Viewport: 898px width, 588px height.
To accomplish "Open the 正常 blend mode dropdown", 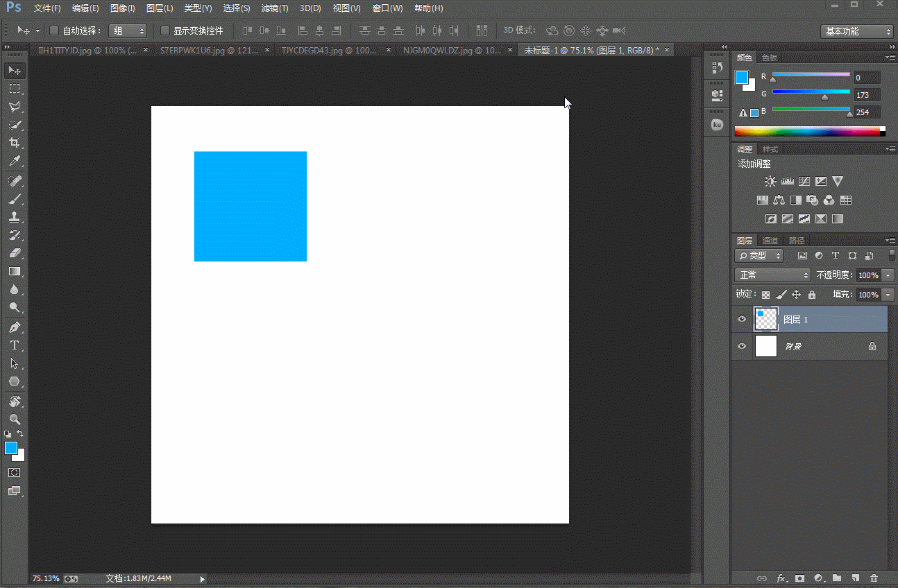I will (x=772, y=275).
